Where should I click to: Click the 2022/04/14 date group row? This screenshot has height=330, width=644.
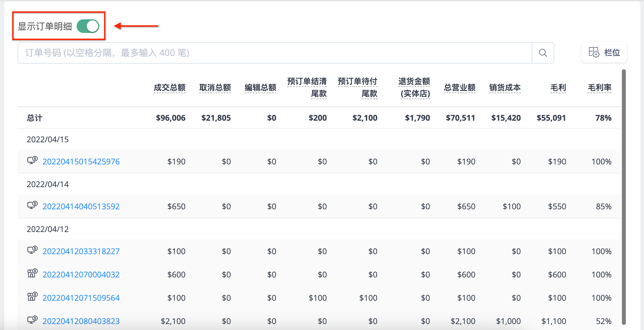(319, 184)
